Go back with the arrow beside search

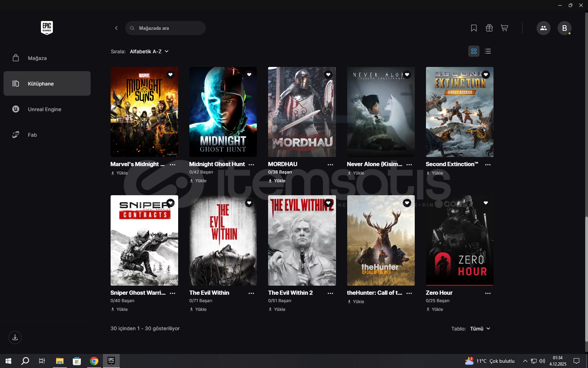(116, 28)
